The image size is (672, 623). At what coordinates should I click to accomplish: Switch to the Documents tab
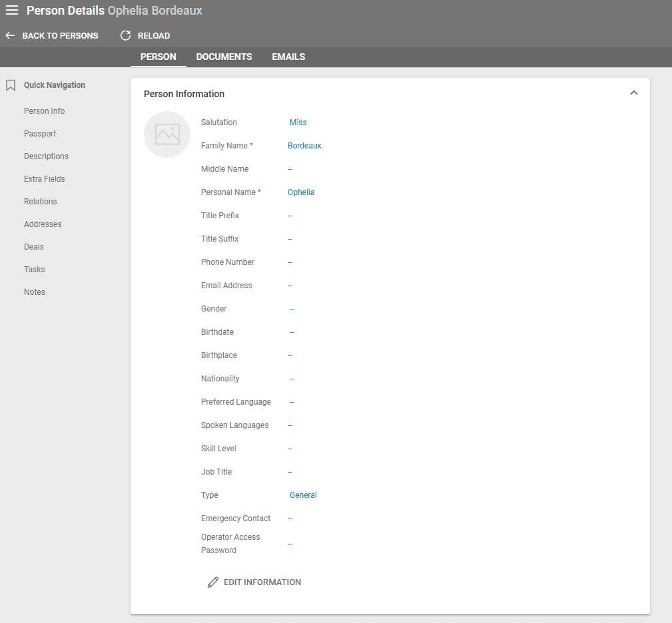(224, 57)
